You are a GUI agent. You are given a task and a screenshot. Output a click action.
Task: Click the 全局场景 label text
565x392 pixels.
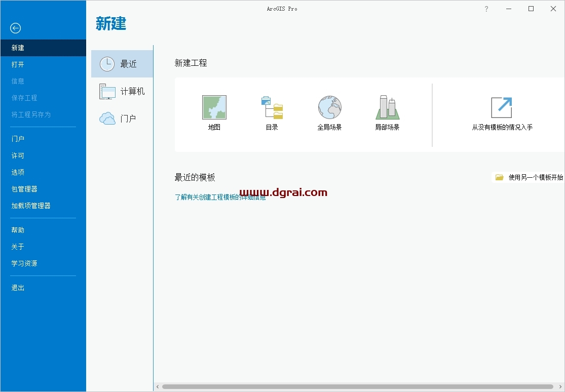tap(330, 127)
